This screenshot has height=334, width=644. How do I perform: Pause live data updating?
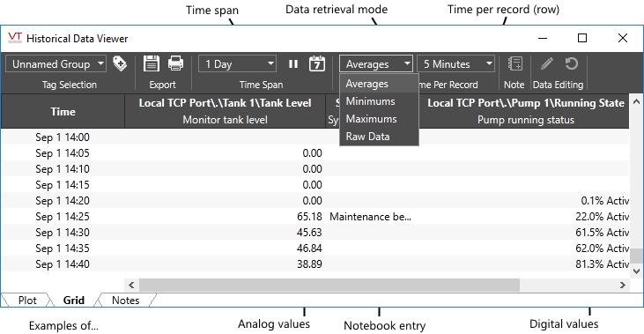click(292, 64)
